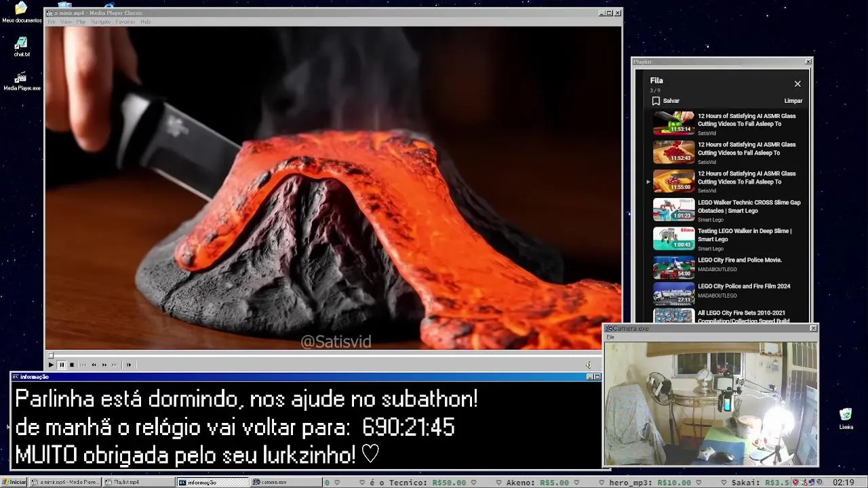Click the informação window title bar icon
This screenshot has width=868, height=488.
coord(15,377)
